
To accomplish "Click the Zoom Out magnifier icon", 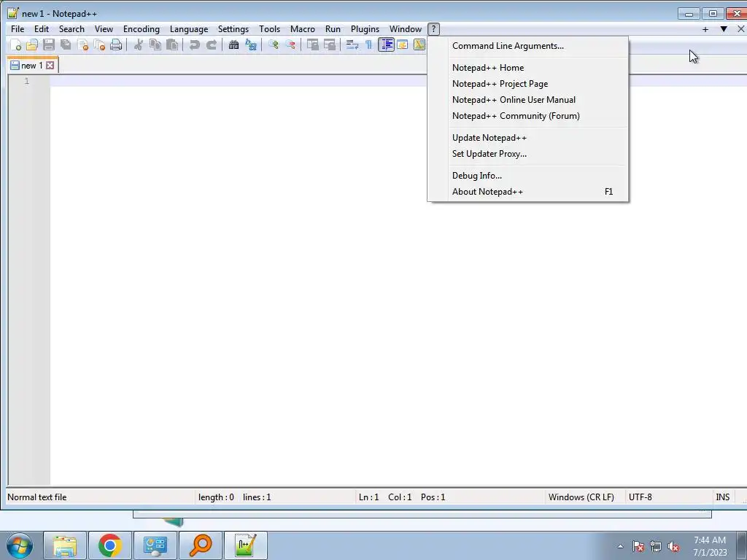I will [290, 44].
